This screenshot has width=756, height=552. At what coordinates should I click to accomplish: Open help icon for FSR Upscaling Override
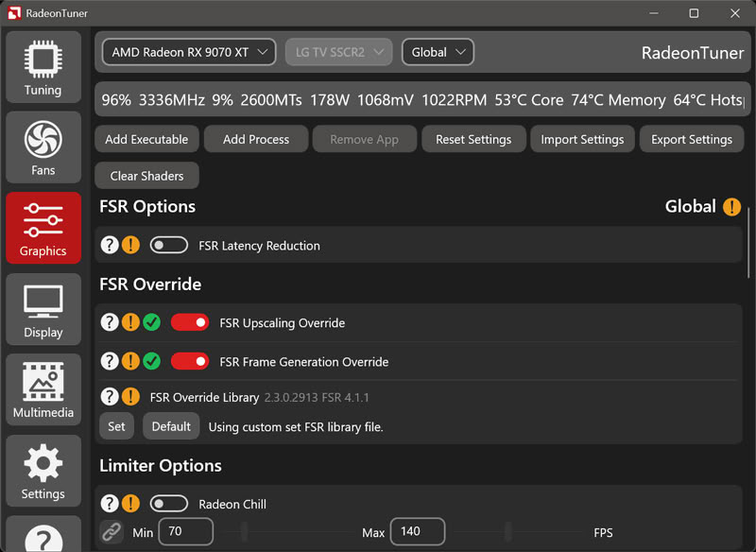pyautogui.click(x=110, y=322)
